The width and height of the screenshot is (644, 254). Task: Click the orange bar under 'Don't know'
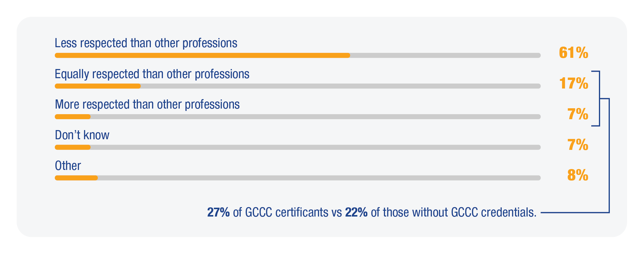(x=73, y=147)
